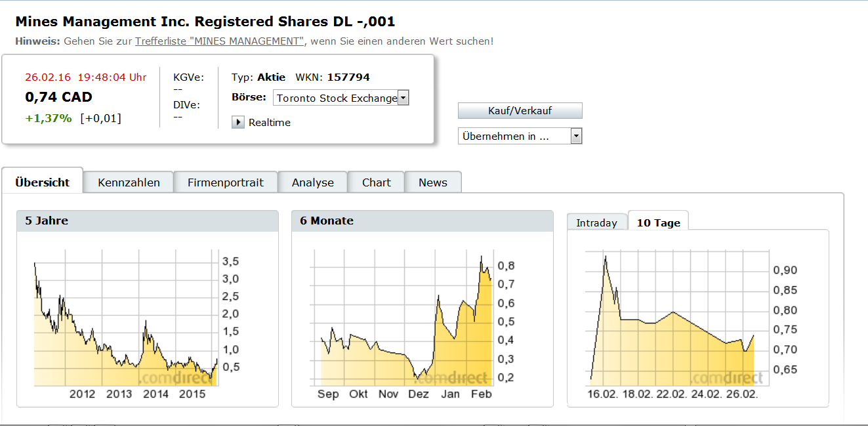Select the Übersicht tab

(42, 182)
